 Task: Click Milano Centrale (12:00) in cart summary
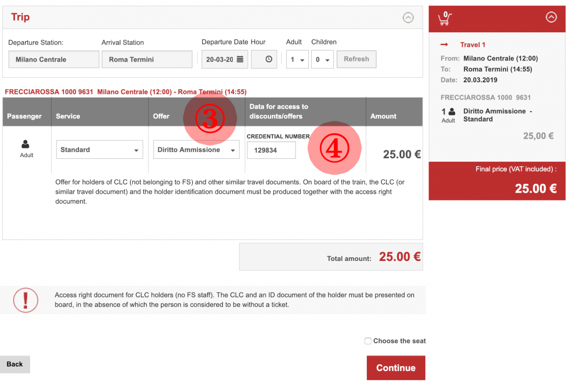coord(501,58)
